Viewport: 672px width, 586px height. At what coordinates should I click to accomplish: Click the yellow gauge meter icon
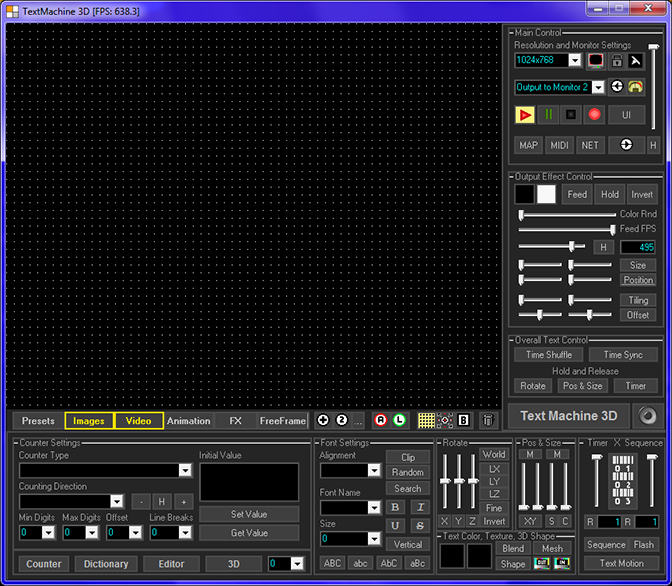click(x=636, y=87)
